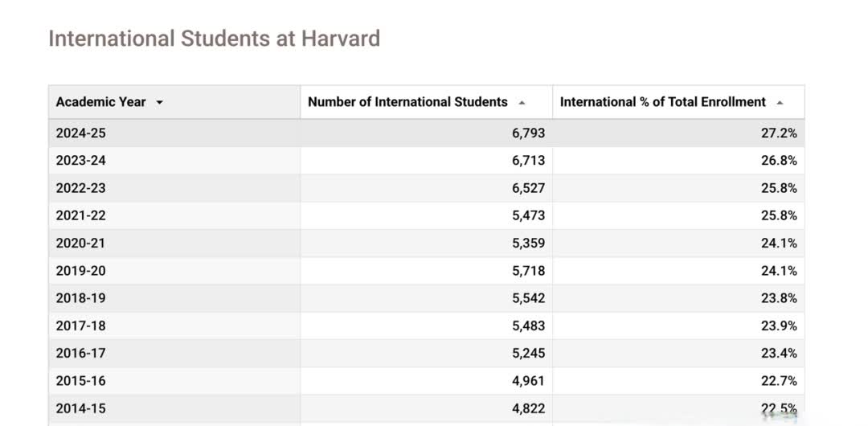Click the 26.8% cell in 2023-24 row
The width and height of the screenshot is (868, 426).
(678, 161)
